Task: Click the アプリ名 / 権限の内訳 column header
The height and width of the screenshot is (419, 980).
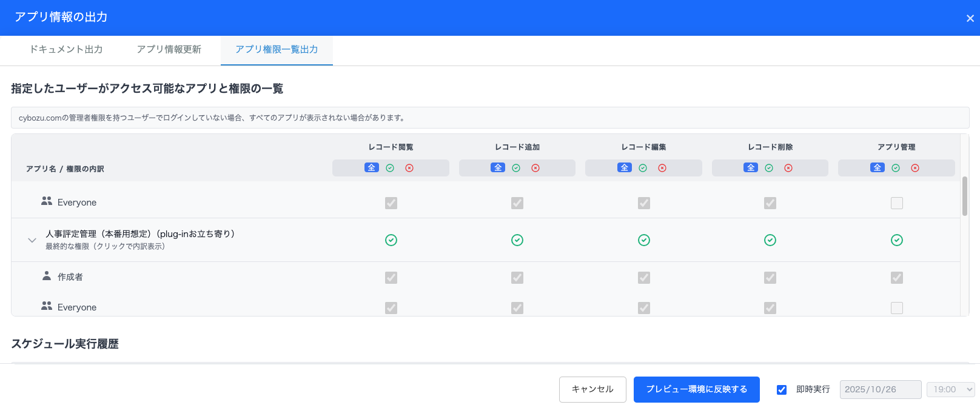Action: tap(65, 169)
